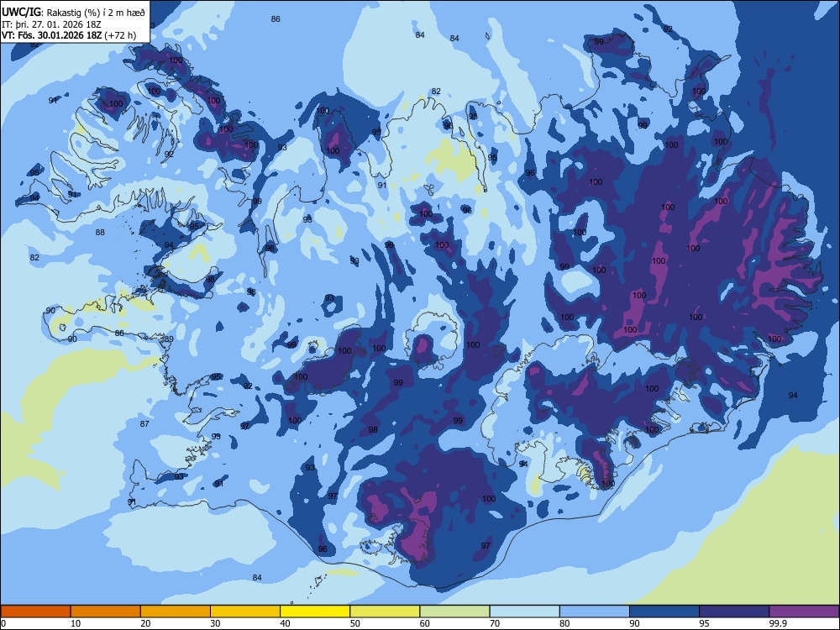This screenshot has height=630, width=840.
Task: Click the legend tick label '0'
Action: click(3, 623)
